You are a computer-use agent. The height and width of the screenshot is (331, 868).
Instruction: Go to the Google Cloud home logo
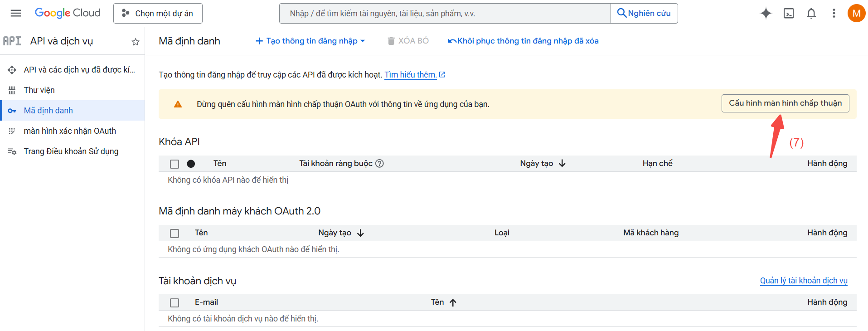click(x=68, y=13)
